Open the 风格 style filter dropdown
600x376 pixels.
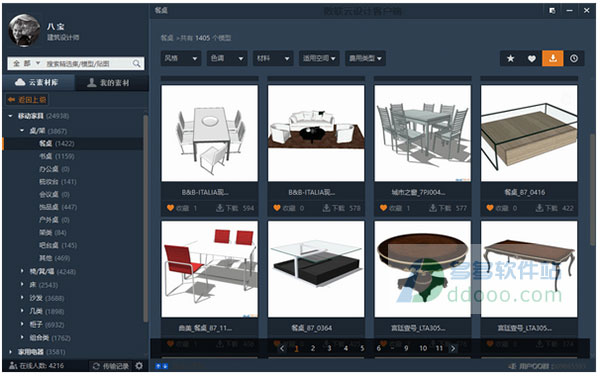tap(181, 59)
